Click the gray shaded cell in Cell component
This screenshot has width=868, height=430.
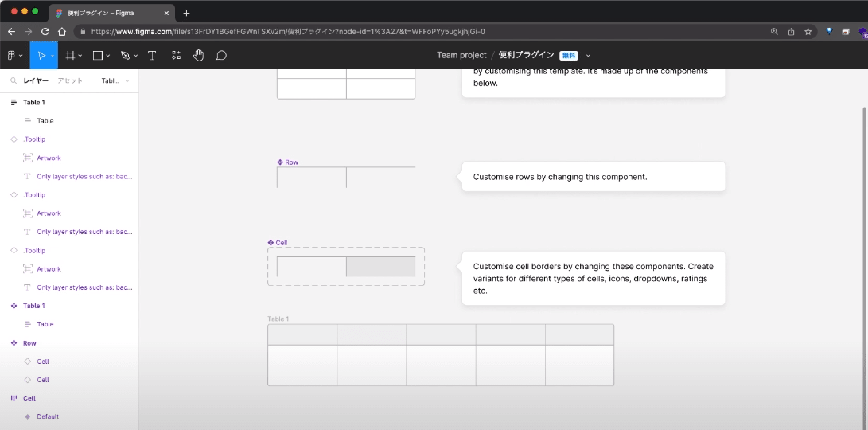381,267
